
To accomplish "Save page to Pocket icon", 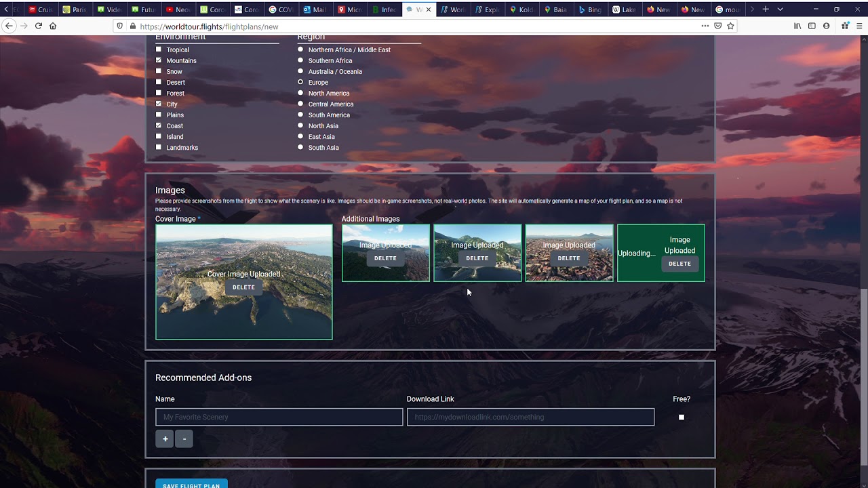I will click(x=718, y=26).
